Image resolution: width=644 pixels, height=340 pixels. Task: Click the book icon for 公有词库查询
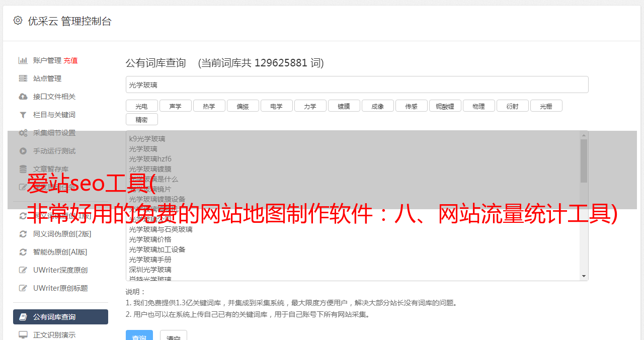pyautogui.click(x=23, y=317)
